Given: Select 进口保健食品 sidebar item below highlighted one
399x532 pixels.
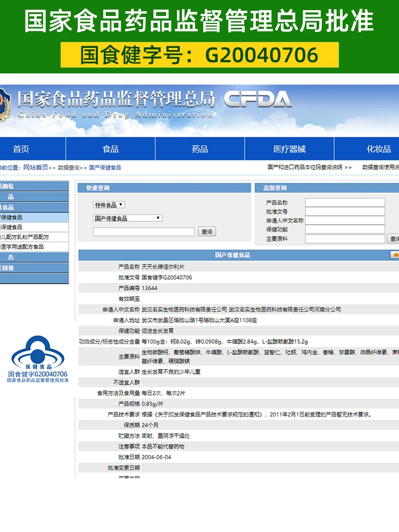Looking at the screenshot, I should pos(34,227).
